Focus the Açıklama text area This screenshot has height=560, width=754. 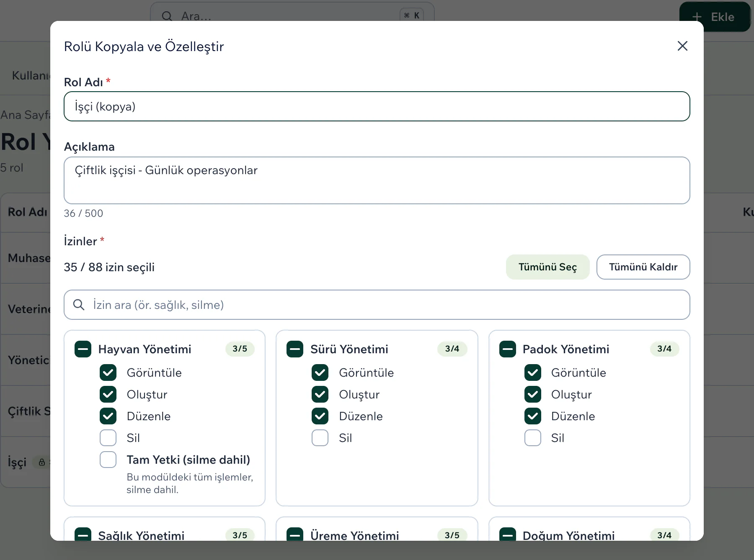(x=377, y=180)
